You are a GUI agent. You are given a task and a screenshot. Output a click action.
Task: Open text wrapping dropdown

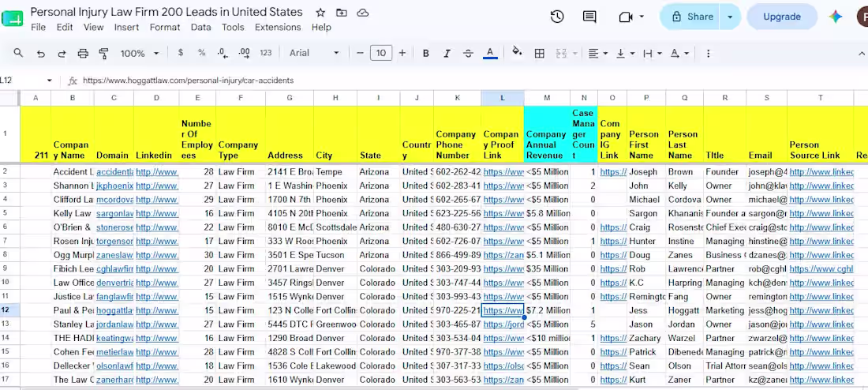tap(652, 53)
